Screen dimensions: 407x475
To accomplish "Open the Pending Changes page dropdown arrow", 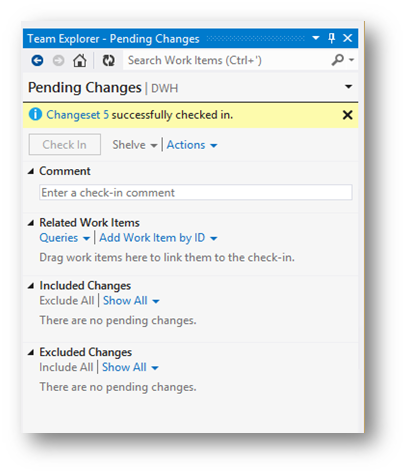I will [x=348, y=87].
